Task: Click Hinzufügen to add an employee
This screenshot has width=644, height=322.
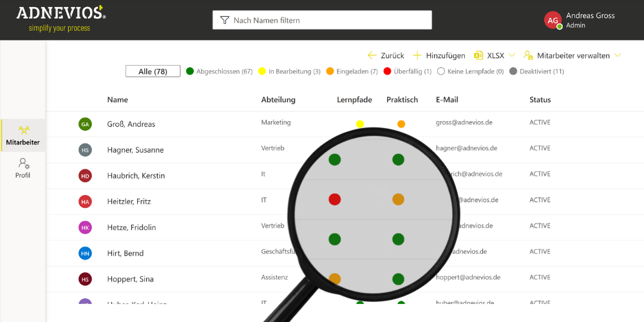Action: click(439, 55)
